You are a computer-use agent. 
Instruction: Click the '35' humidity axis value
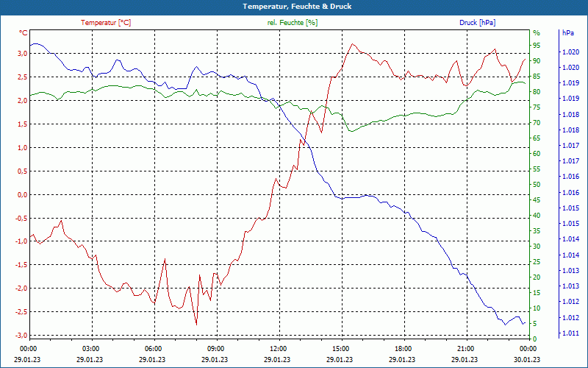pos(537,231)
